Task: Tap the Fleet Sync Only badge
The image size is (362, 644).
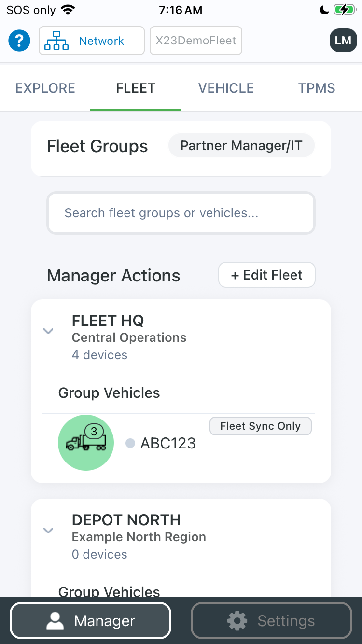Action: coord(261,426)
